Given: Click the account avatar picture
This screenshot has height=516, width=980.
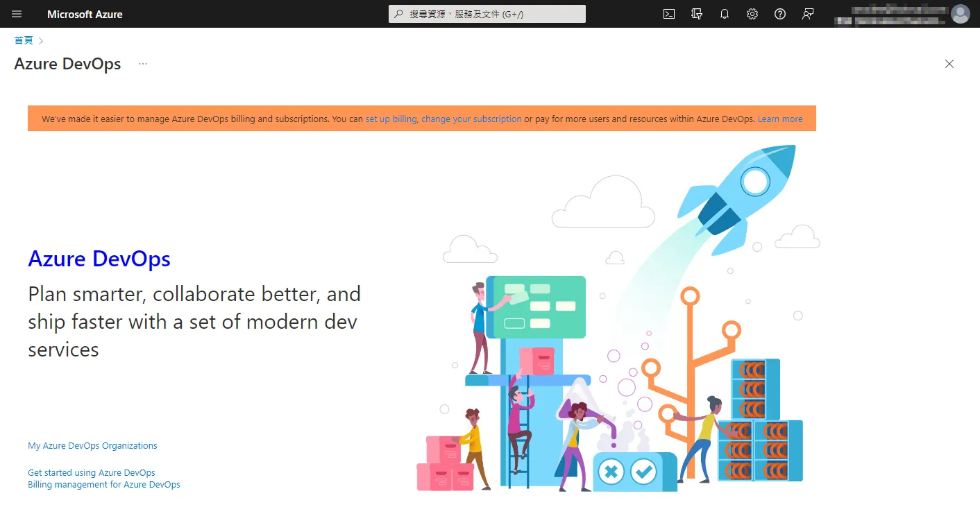Looking at the screenshot, I should [961, 14].
